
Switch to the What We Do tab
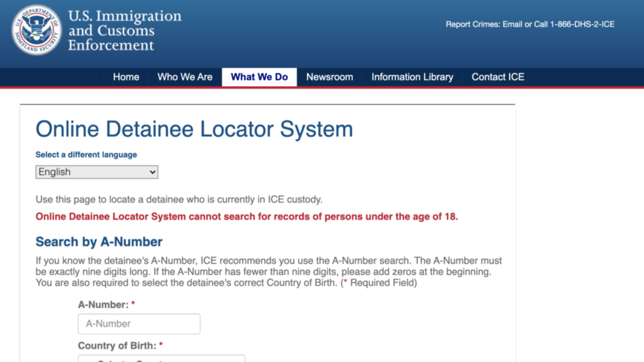pos(259,77)
